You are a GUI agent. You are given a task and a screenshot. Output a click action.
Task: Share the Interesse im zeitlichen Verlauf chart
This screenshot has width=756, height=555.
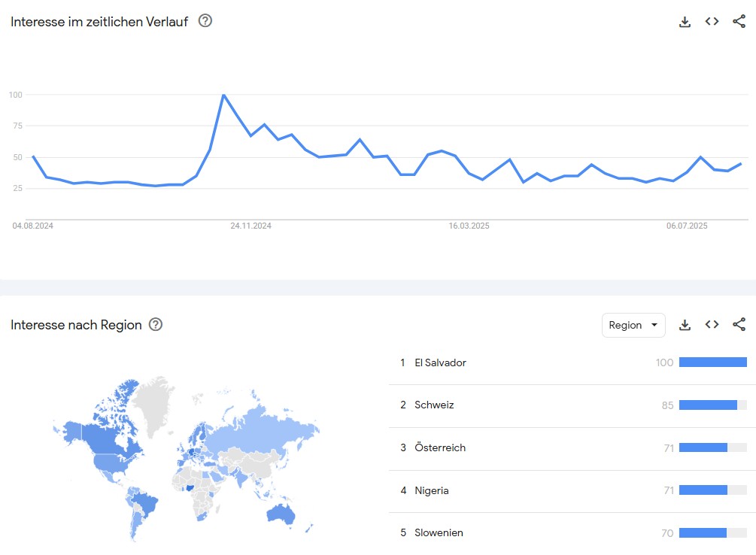739,22
